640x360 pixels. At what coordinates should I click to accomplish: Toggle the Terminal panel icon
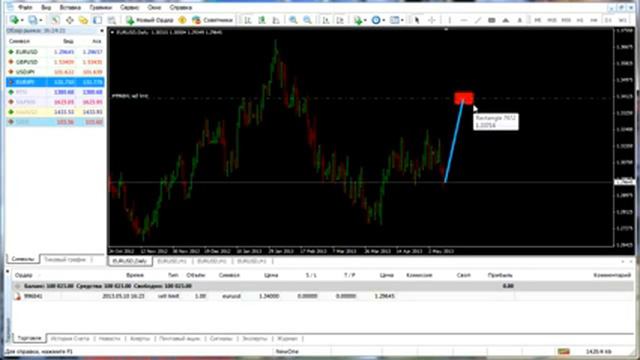point(97,20)
